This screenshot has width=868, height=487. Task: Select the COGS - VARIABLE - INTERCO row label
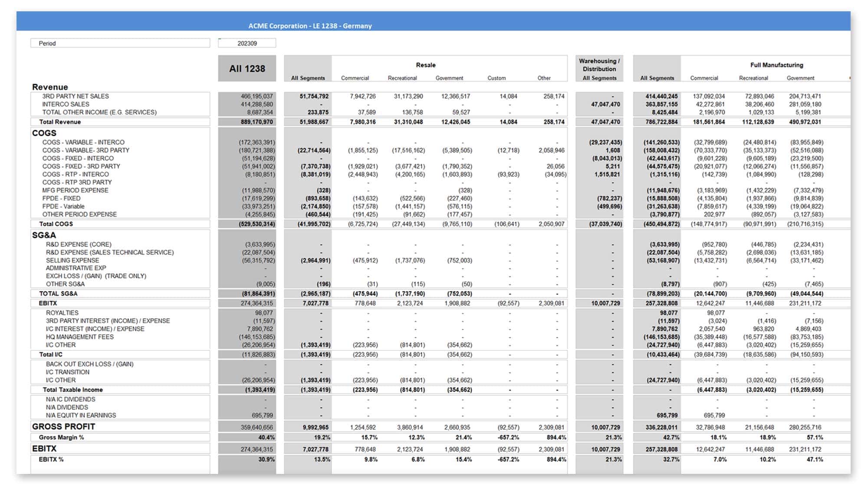[83, 142]
